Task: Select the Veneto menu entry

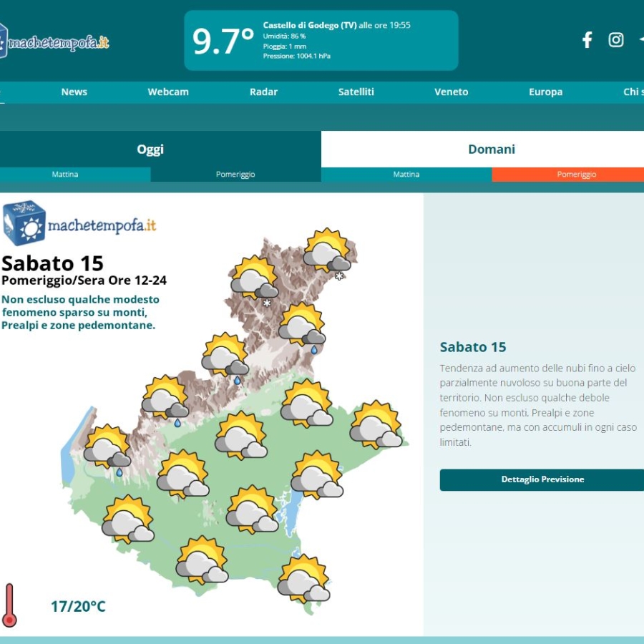Action: 452,92
